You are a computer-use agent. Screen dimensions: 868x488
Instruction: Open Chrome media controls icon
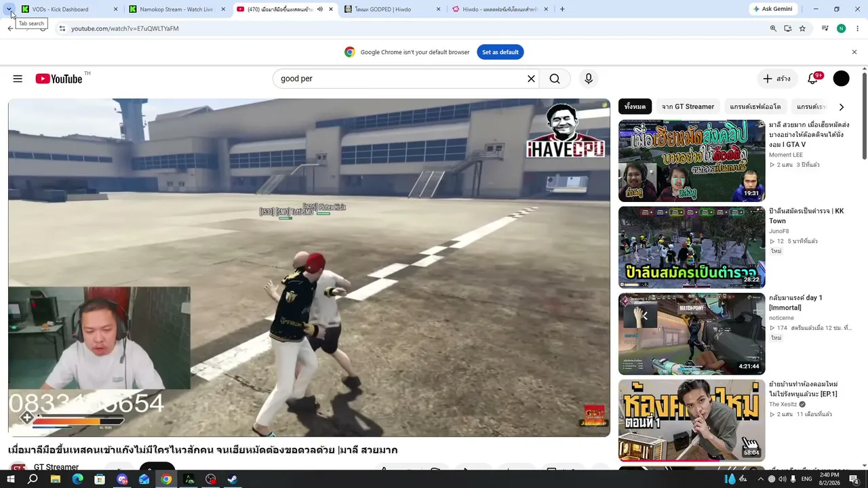coord(825,28)
